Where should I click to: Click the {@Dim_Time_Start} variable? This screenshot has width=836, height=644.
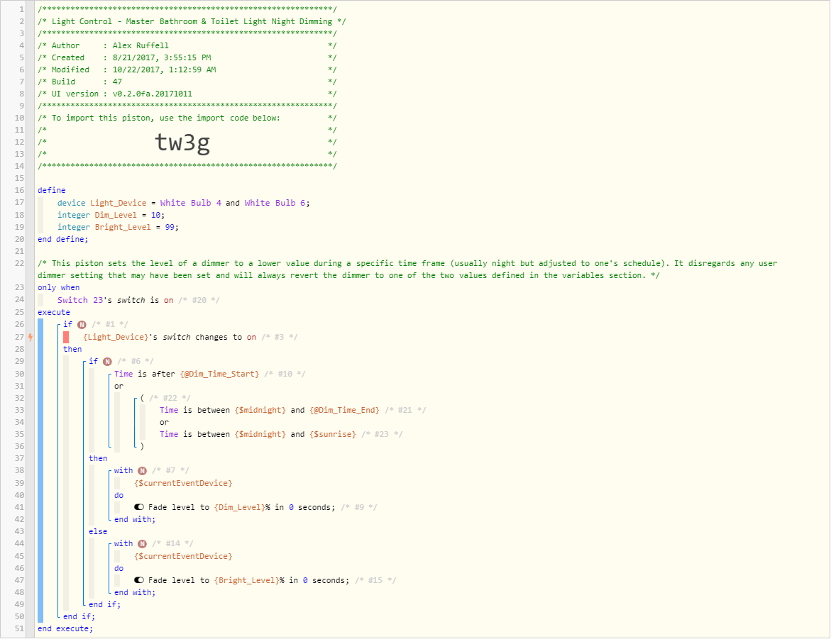tap(219, 374)
